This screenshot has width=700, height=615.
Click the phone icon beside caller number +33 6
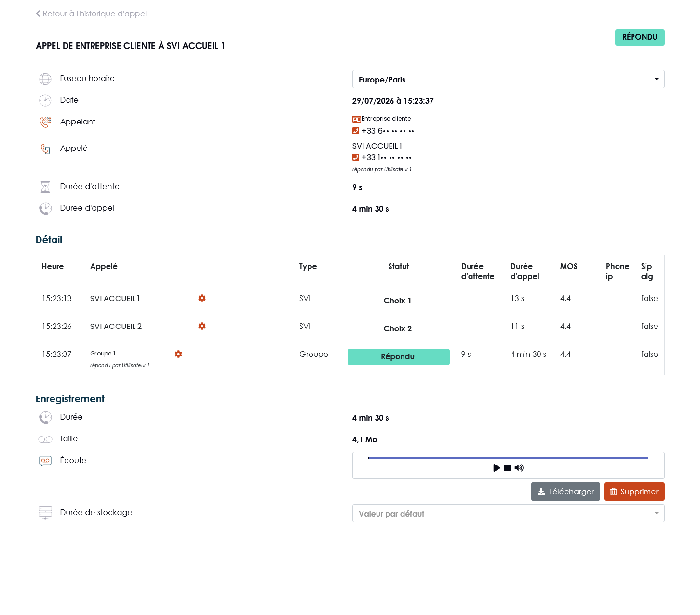[x=356, y=131]
